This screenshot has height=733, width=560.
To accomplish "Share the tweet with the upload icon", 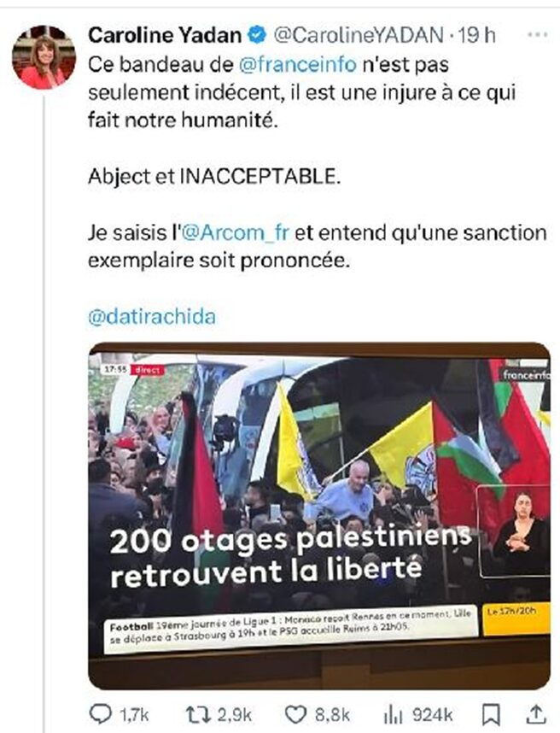I will coord(536,714).
